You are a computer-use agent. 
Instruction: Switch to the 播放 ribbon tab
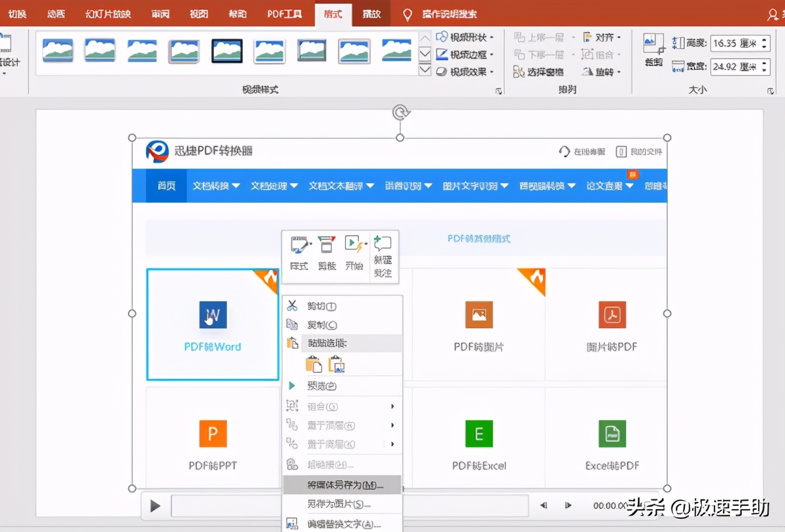tap(371, 13)
